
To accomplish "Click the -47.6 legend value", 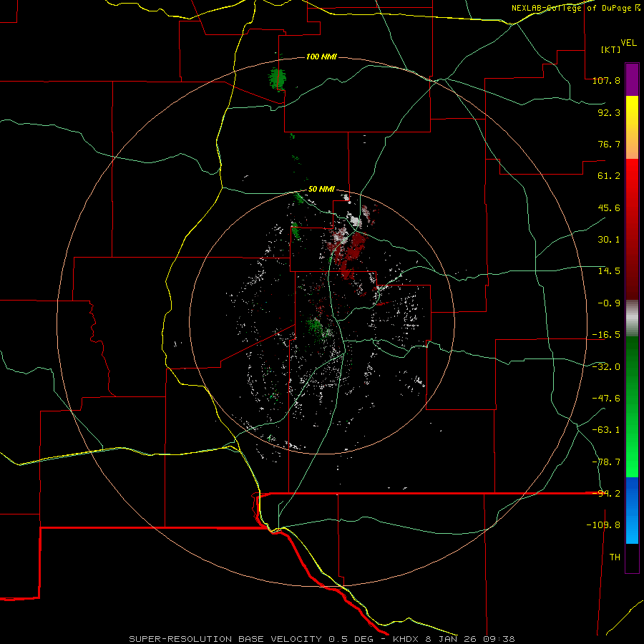I will point(606,399).
